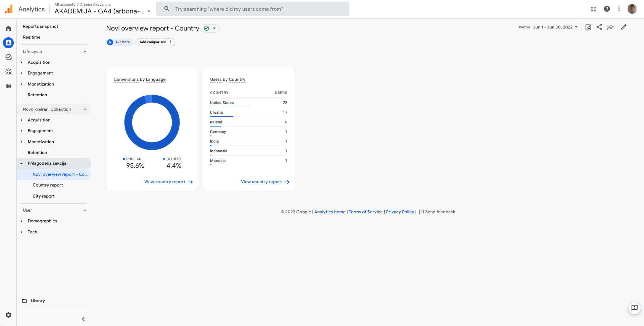The height and width of the screenshot is (326, 644).
Task: Open Privacy Policy footer link
Action: coord(400,212)
